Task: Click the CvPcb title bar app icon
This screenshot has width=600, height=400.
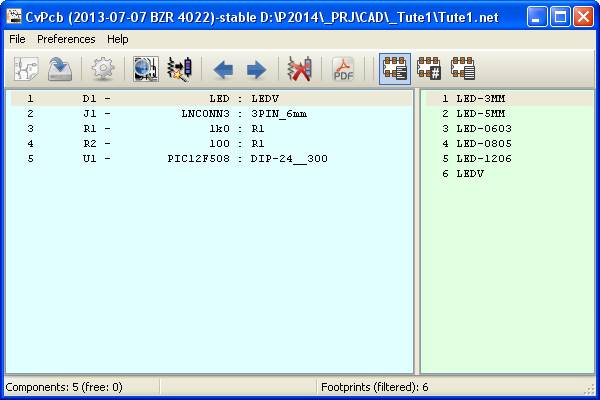Action: tap(14, 17)
